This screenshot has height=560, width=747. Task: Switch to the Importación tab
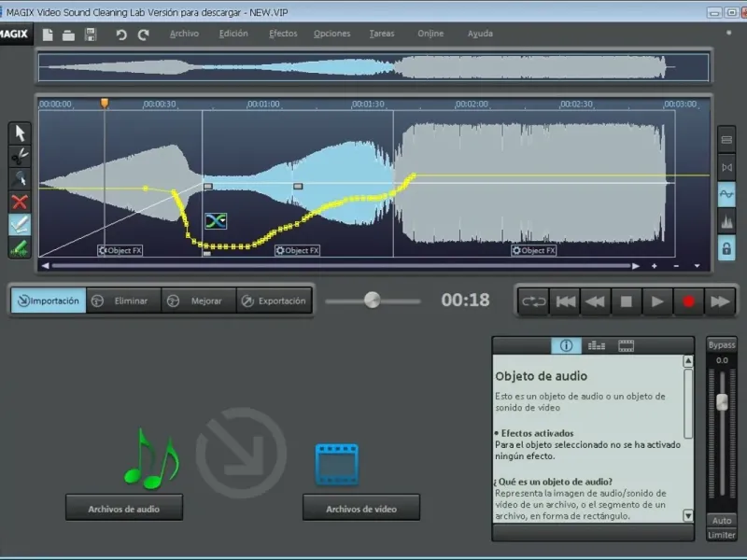click(x=49, y=301)
